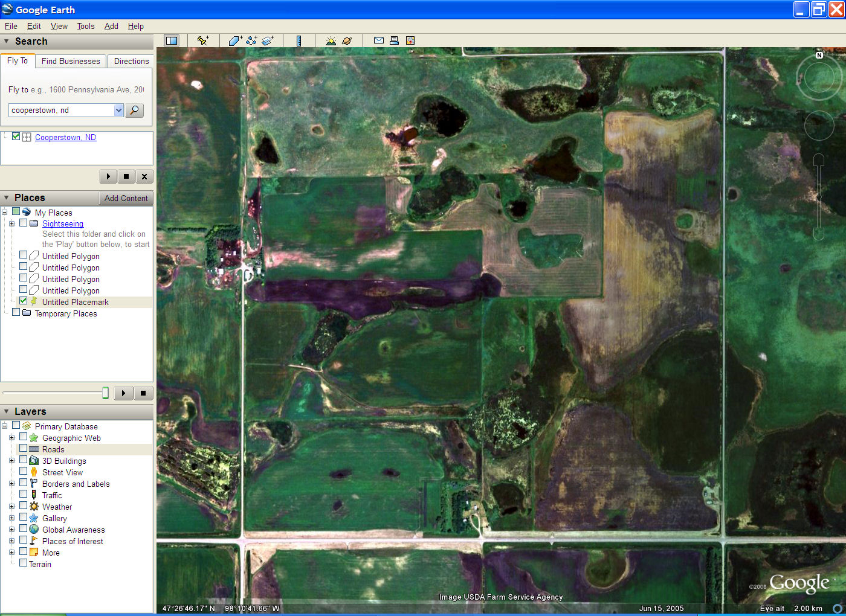Play the search results tour
Screen dimensions: 846x616
[108, 176]
